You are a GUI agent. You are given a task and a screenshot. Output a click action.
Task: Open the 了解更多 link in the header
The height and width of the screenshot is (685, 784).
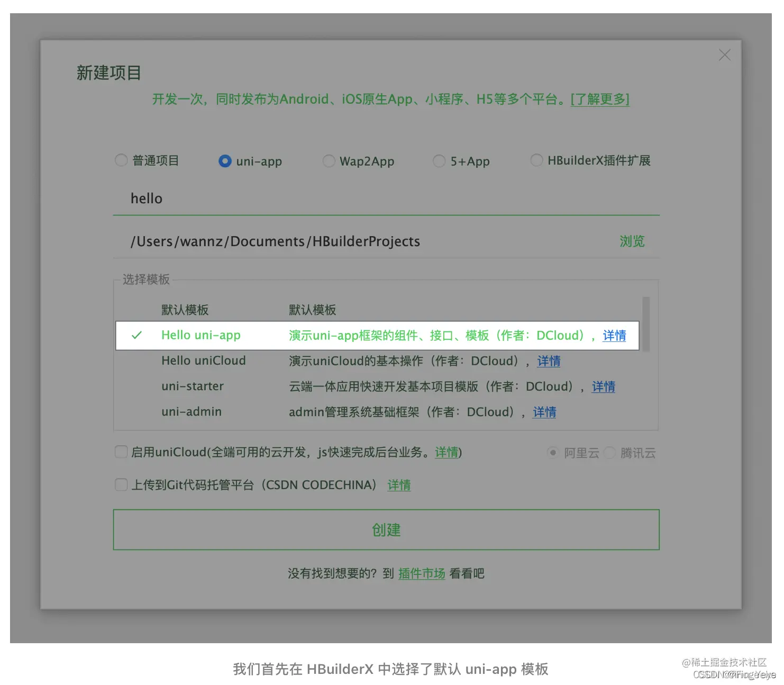600,99
